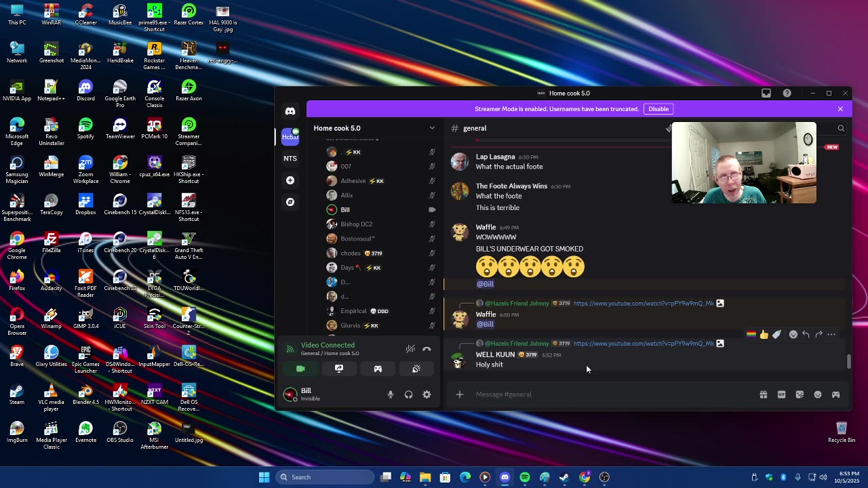Add rainbow flag reaction to message
868x488 pixels.
point(751,334)
